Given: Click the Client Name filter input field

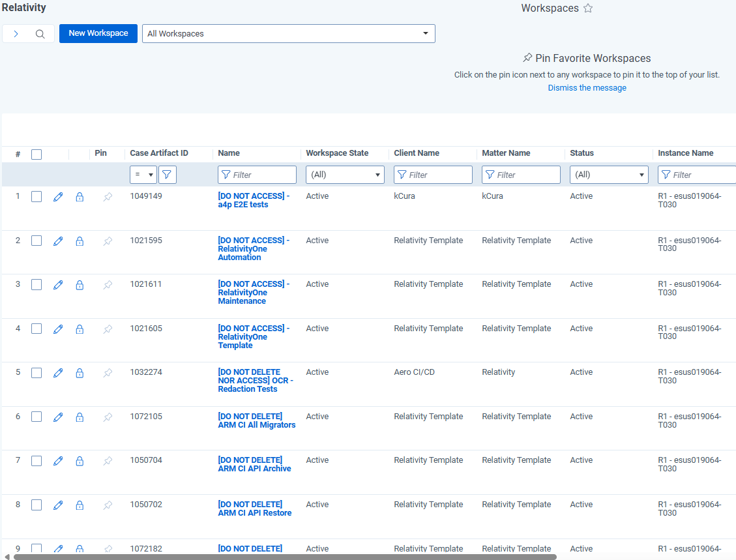Looking at the screenshot, I should pos(434,175).
